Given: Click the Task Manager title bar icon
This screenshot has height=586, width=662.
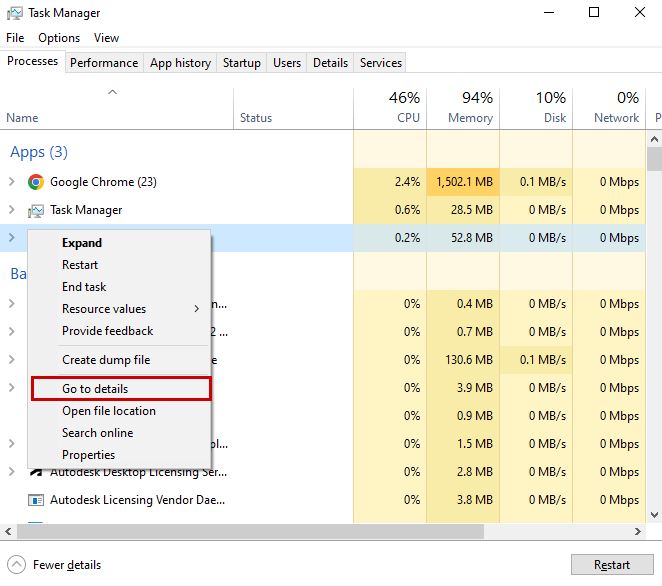Looking at the screenshot, I should tap(13, 13).
